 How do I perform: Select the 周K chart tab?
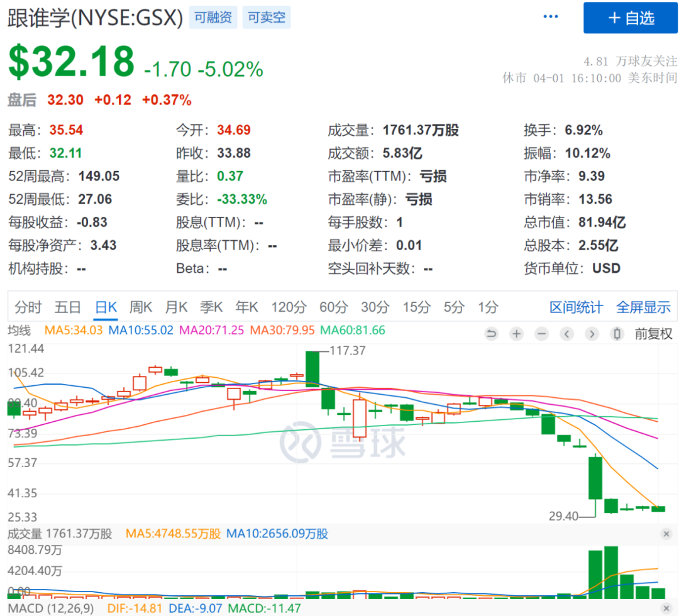141,307
